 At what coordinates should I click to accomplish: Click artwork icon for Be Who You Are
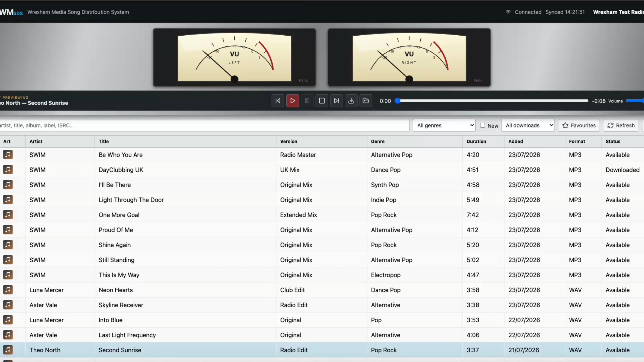pos(8,155)
